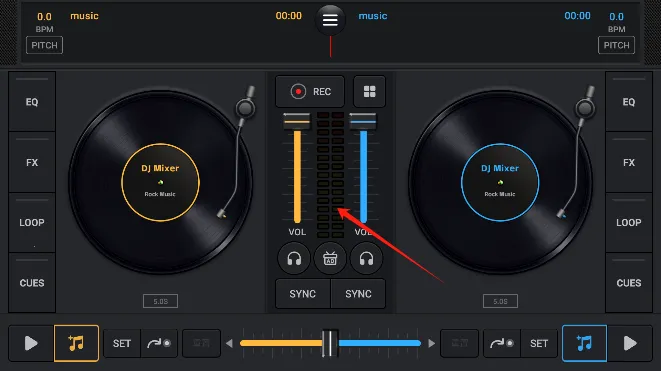This screenshot has width=661, height=371.
Task: Click the orange 00:00 timer
Action: [x=288, y=16]
